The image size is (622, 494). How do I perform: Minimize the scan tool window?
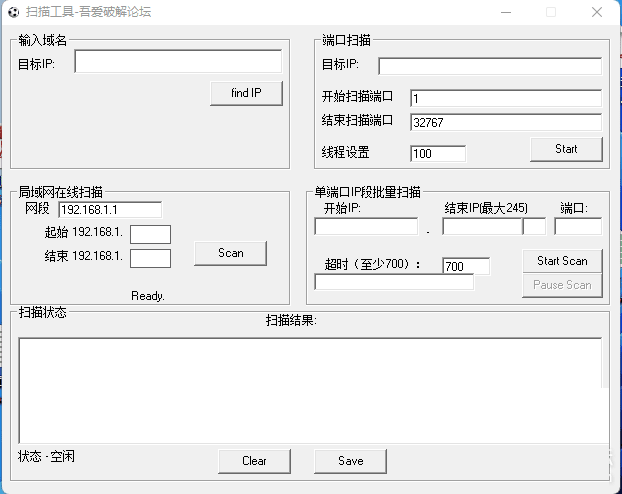tap(506, 12)
